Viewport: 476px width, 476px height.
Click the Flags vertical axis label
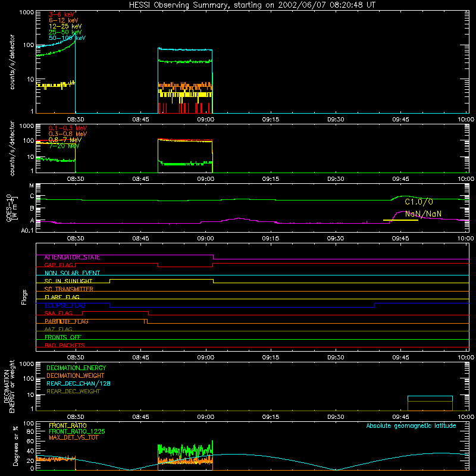click(x=24, y=297)
